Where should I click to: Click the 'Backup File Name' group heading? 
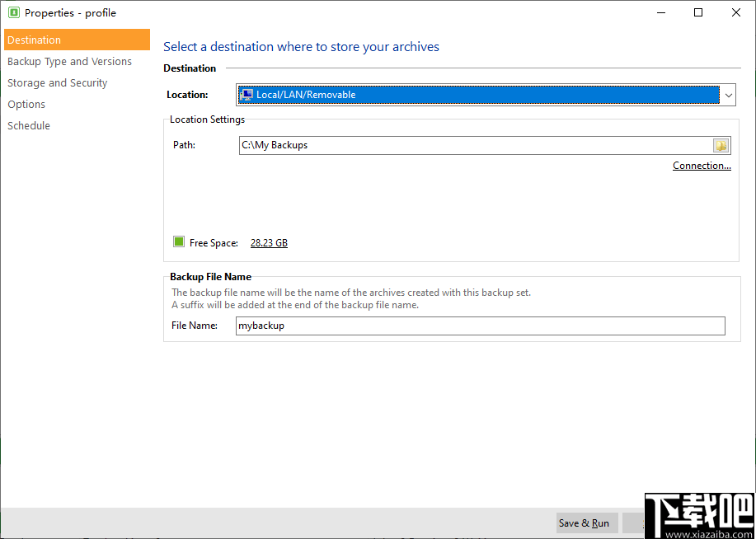211,277
